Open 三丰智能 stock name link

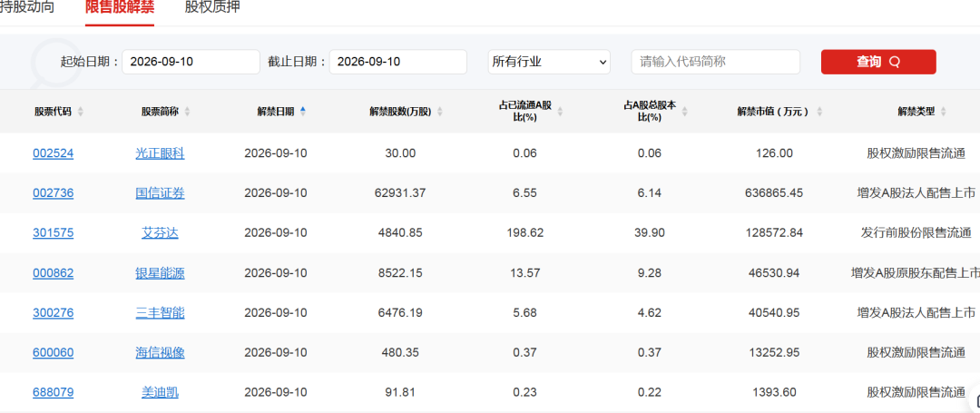pos(160,313)
